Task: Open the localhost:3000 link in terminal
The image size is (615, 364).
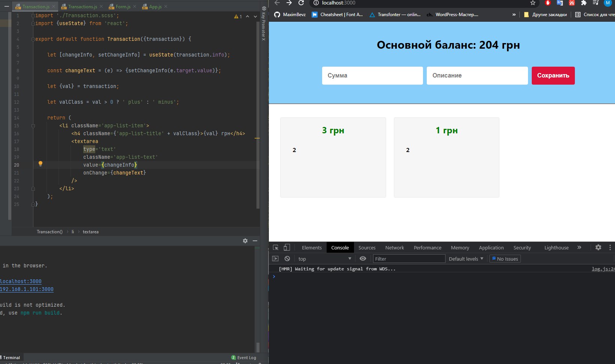Action: tap(21, 281)
